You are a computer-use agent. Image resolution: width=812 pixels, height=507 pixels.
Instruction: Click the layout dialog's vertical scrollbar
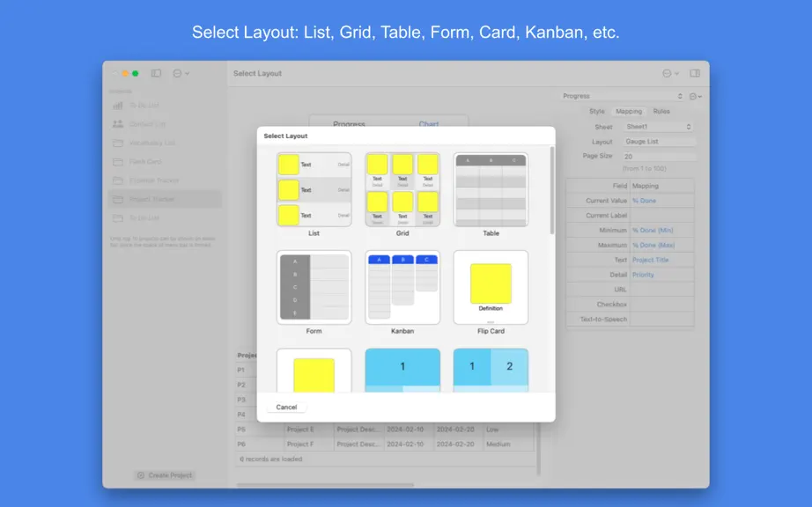tap(552, 190)
